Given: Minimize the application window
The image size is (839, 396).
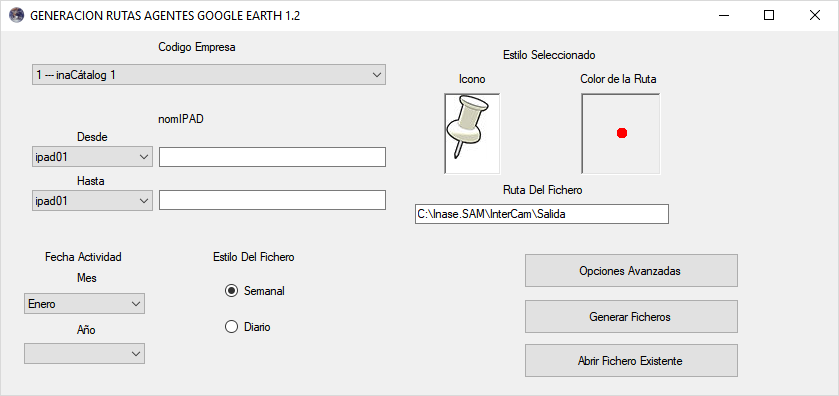Looking at the screenshot, I should tap(723, 16).
